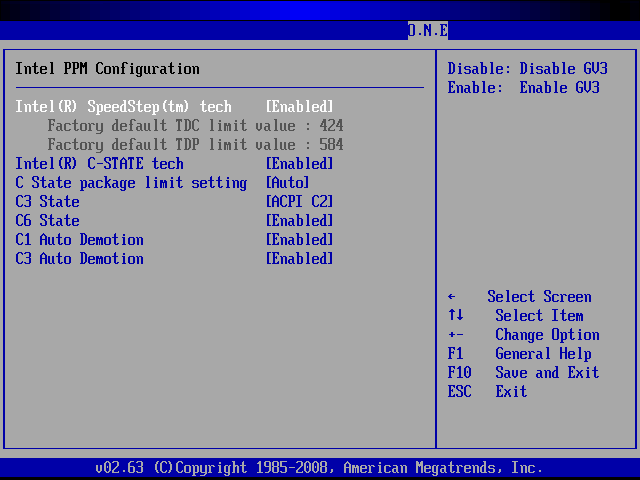Open the [Auto] package limit option
Image resolution: width=640 pixels, height=480 pixels.
pos(287,183)
